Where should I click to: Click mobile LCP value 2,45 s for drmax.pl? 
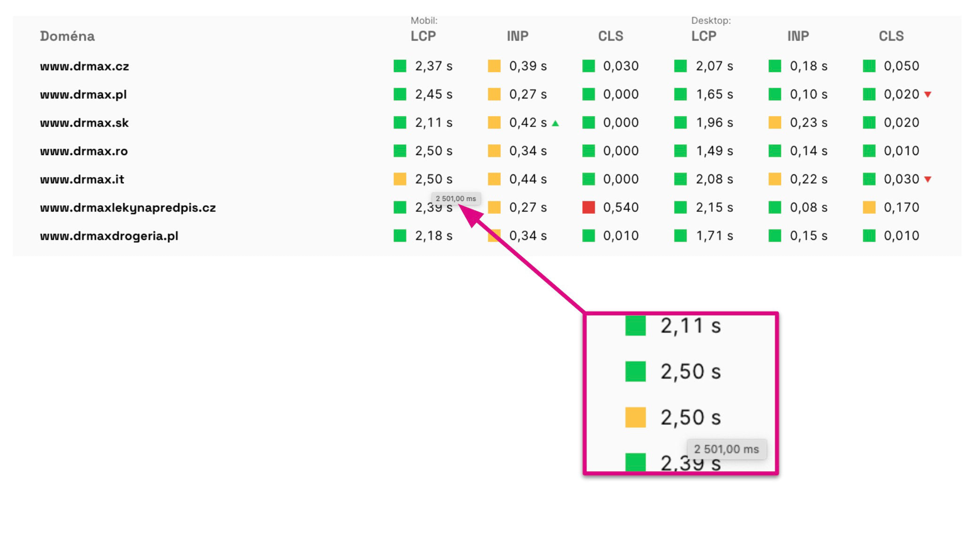(433, 95)
